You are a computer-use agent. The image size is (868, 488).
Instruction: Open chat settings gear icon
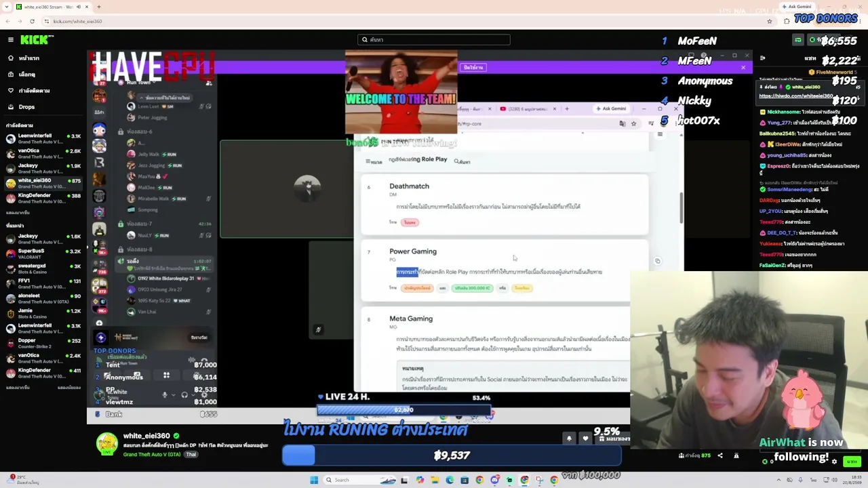(834, 462)
